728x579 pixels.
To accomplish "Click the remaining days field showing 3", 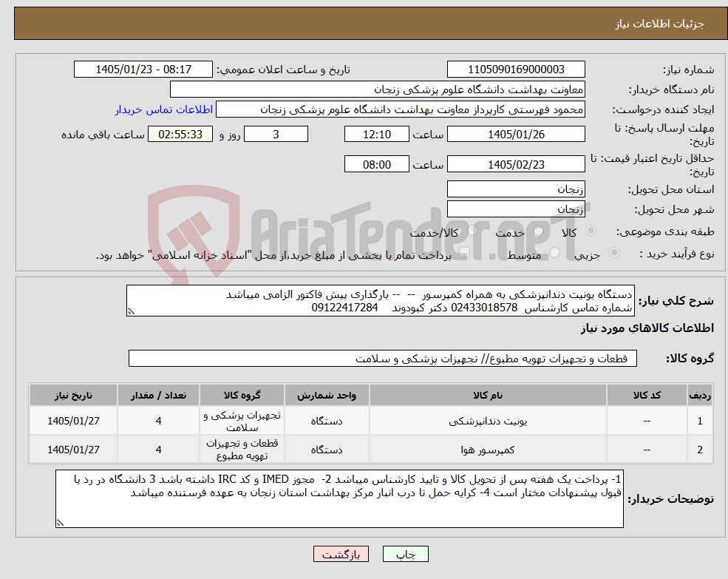I will 276,135.
